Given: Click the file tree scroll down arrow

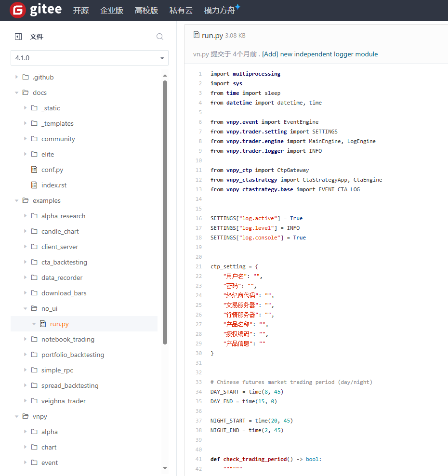Looking at the screenshot, I should tap(165, 468).
